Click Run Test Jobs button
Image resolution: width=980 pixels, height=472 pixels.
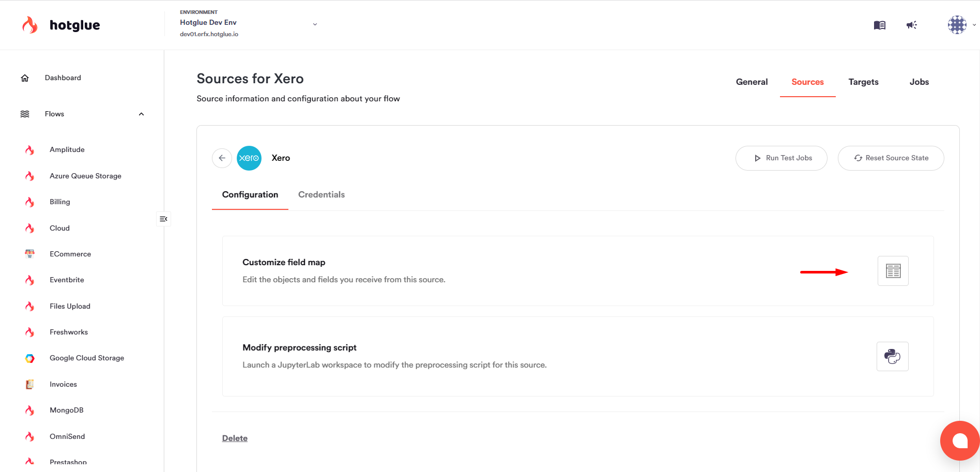781,158
